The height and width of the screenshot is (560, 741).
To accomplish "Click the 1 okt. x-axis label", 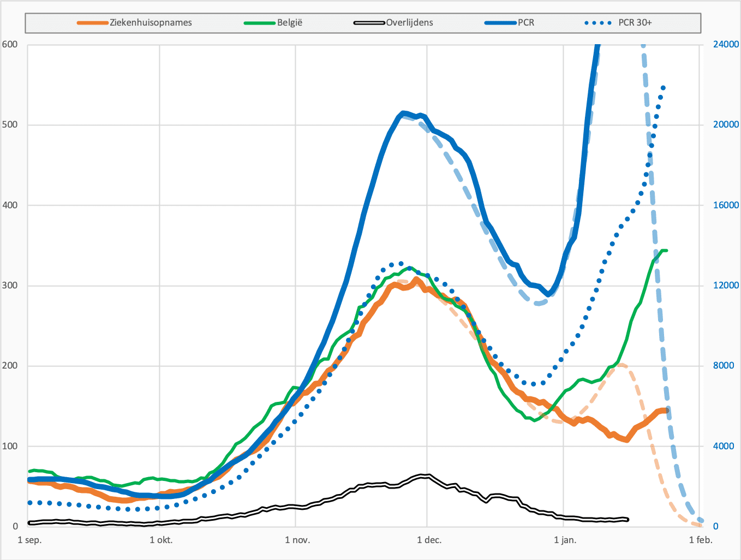I will 161,540.
